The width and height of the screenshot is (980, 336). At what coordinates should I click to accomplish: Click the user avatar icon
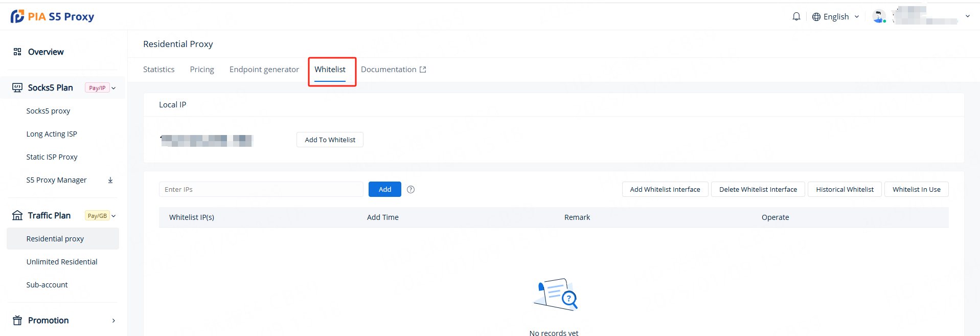coord(878,16)
